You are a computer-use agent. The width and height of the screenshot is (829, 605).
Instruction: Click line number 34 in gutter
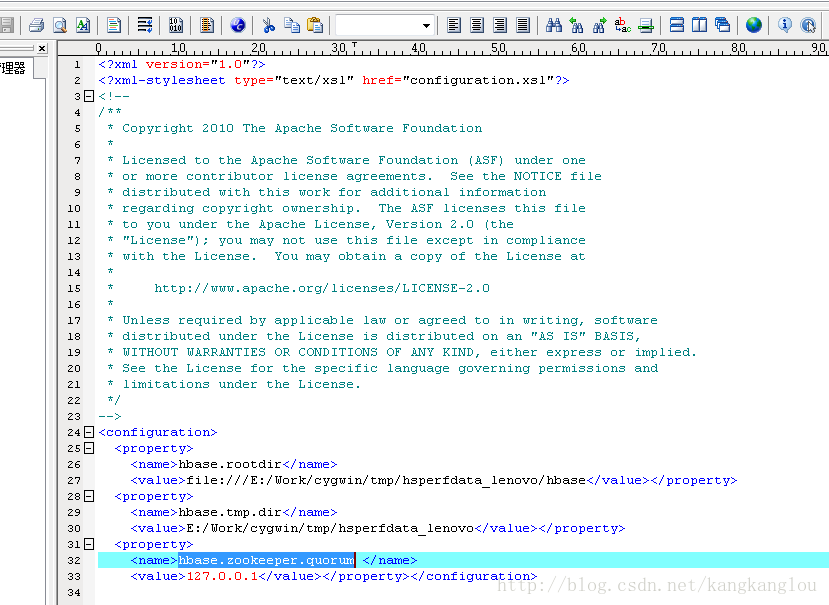(74, 593)
